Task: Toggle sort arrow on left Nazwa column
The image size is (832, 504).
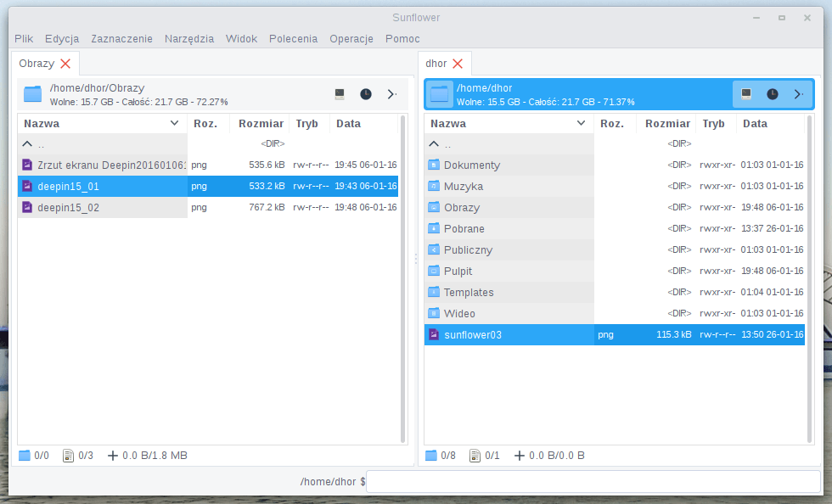Action: click(x=174, y=124)
